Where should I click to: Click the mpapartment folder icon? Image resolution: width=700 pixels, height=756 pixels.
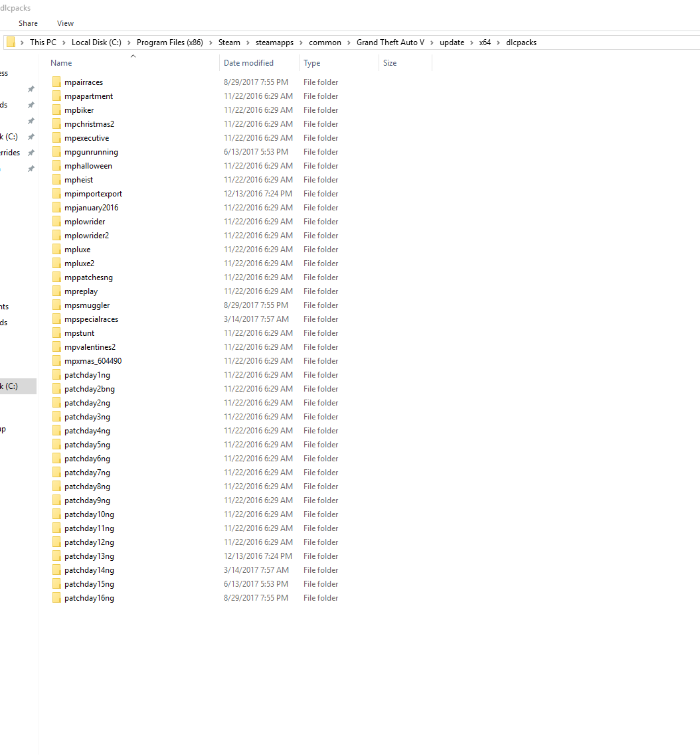click(56, 96)
